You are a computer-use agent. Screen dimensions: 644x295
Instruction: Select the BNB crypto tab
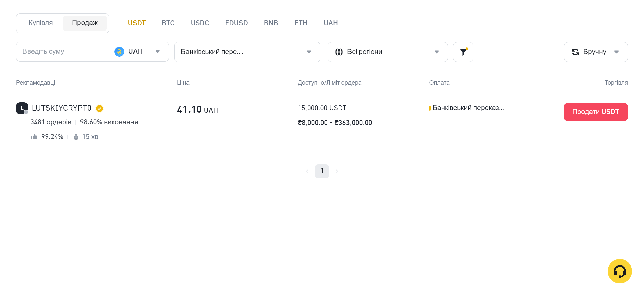tap(271, 23)
